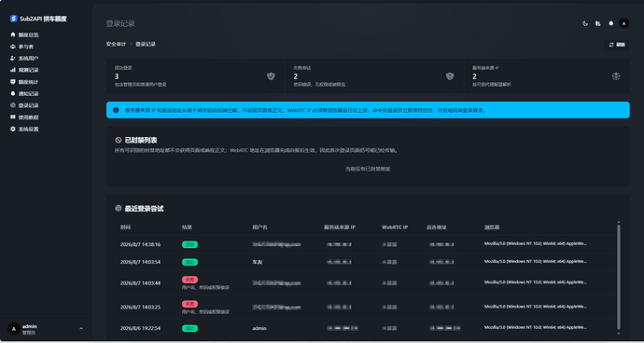
Task: Click the 当前没有已封禁地址 empty message
Action: tap(368, 169)
